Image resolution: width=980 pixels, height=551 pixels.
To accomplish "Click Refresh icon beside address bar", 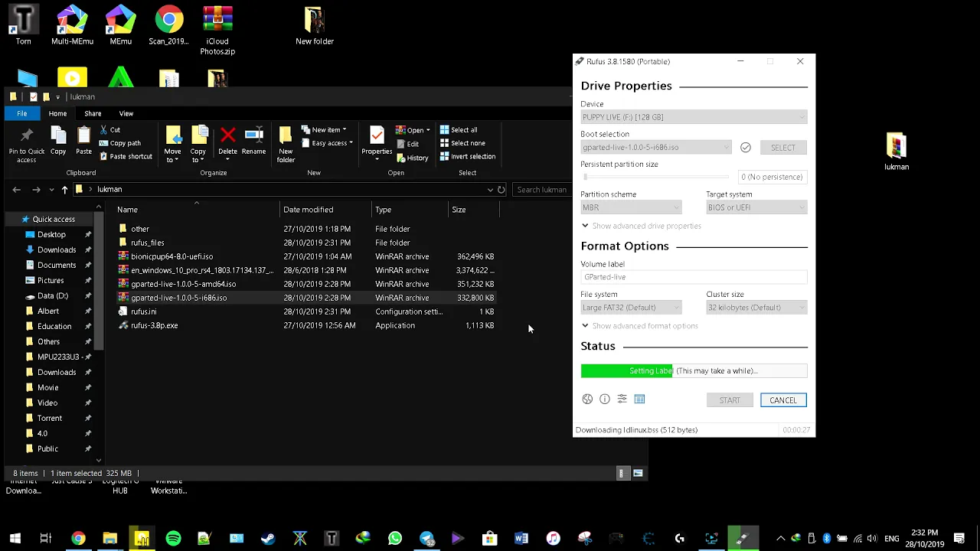I will coord(501,189).
